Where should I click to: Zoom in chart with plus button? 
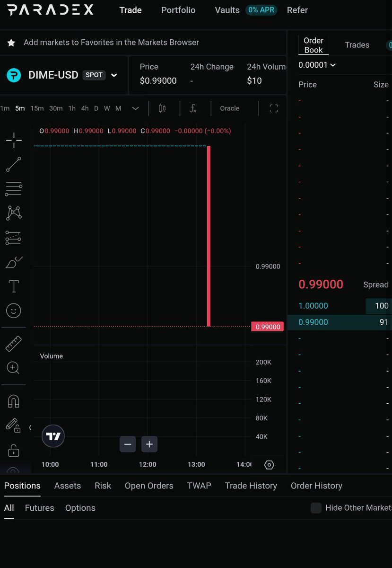tap(149, 444)
